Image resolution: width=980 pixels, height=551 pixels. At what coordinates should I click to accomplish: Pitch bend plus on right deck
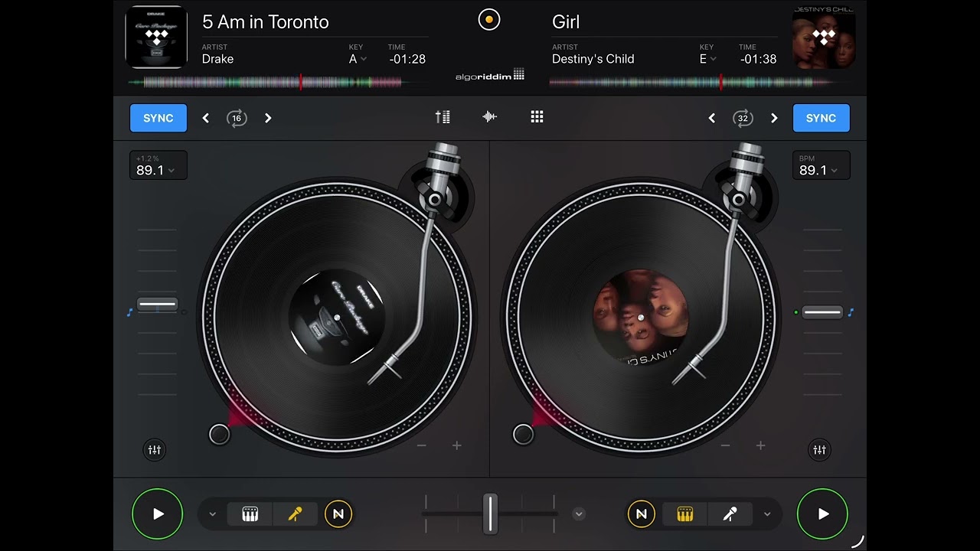click(x=760, y=445)
